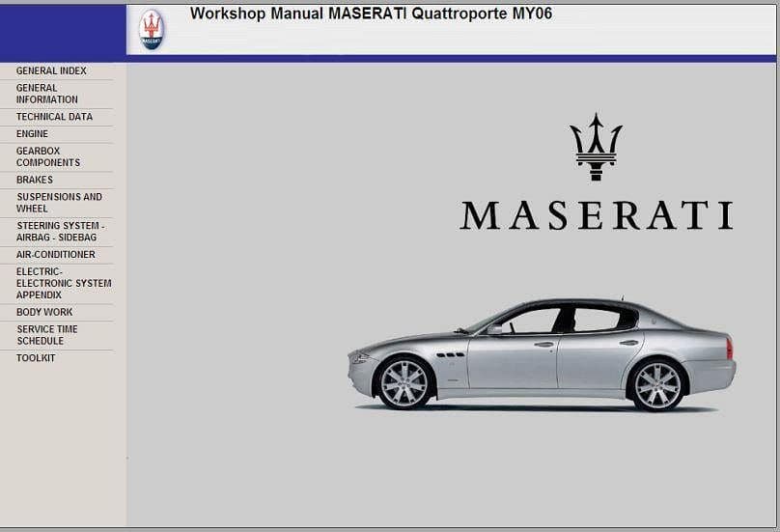The width and height of the screenshot is (780, 532).
Task: Open Suspensions and Wheel section
Action: point(59,203)
